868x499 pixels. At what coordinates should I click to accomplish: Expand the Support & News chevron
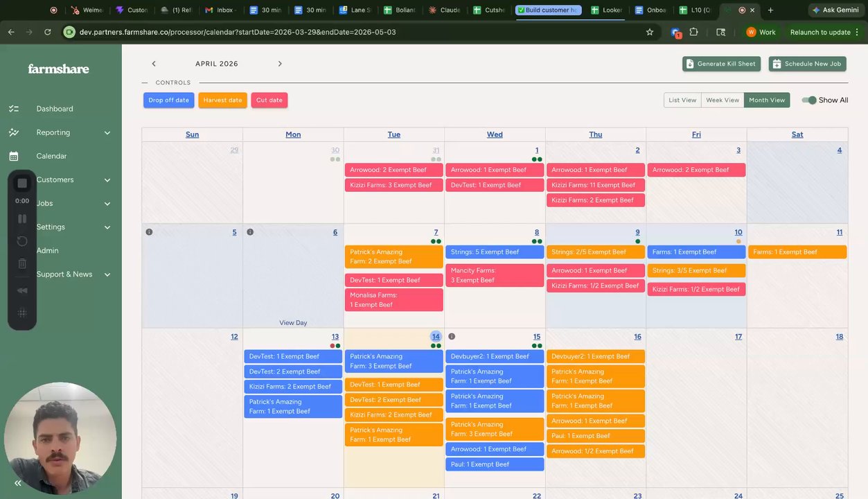107,274
